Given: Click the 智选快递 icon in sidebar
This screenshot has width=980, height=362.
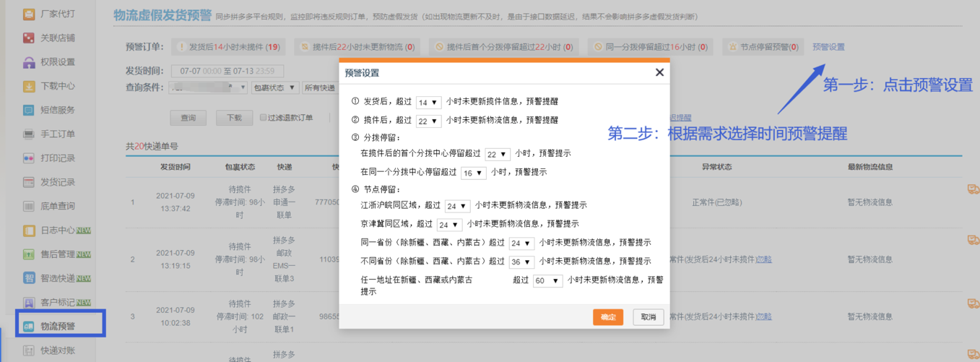Looking at the screenshot, I should coord(29,278).
